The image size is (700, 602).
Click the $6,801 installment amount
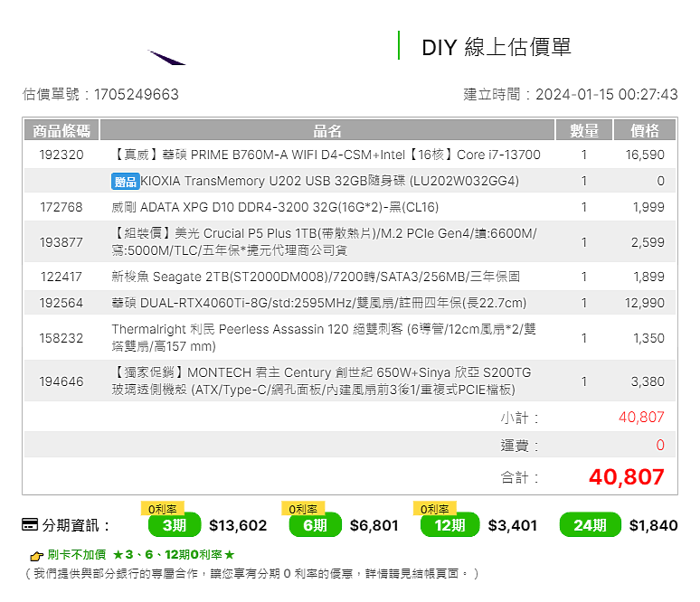(374, 525)
